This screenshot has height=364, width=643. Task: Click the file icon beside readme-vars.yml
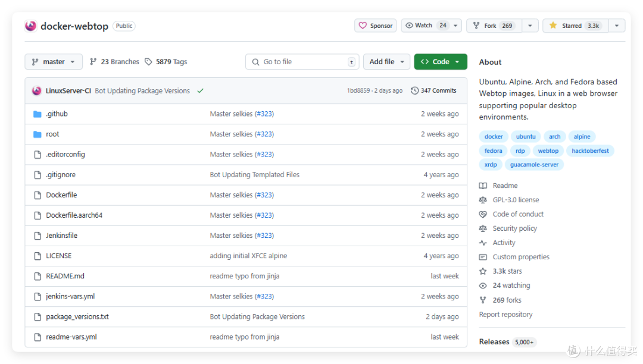[38, 337]
